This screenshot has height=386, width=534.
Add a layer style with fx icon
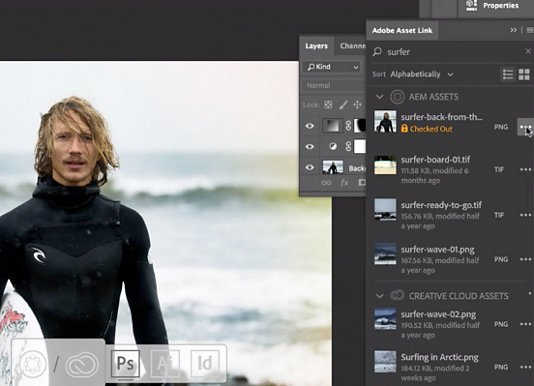(344, 183)
